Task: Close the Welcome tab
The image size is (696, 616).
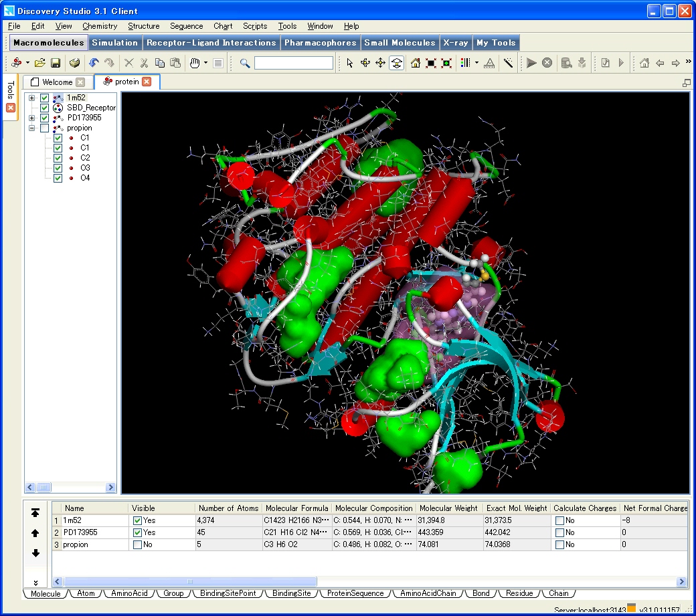Action: [80, 82]
